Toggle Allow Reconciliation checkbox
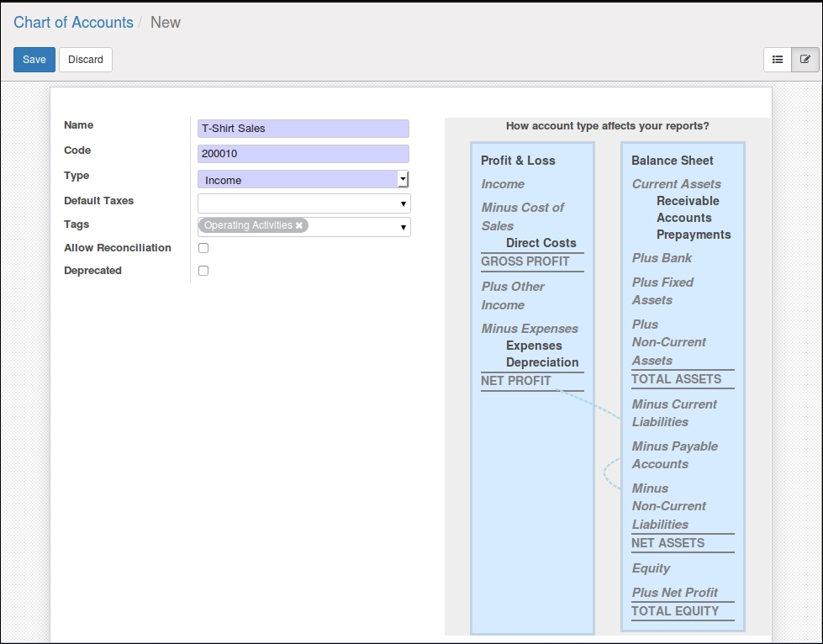 203,248
